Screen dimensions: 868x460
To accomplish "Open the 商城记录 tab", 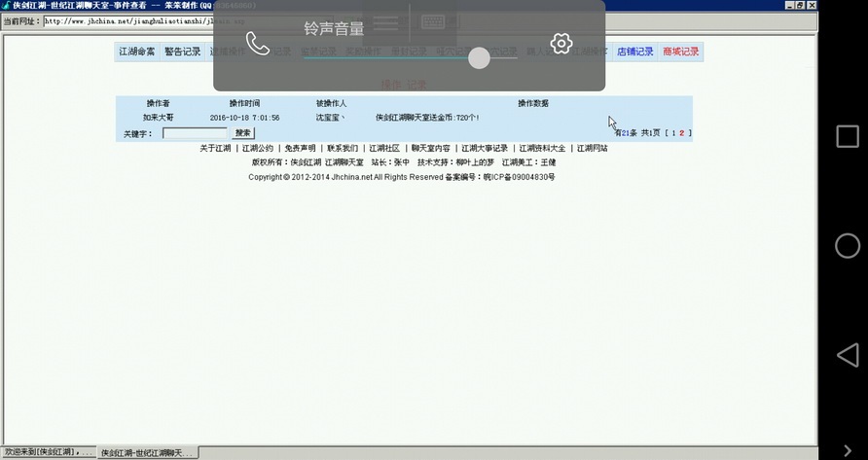I will pyautogui.click(x=680, y=52).
